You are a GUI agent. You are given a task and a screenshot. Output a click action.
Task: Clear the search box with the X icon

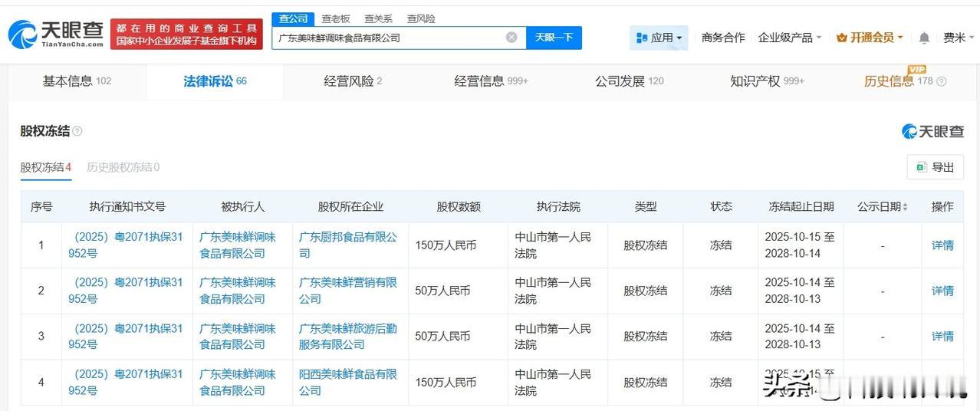click(511, 38)
